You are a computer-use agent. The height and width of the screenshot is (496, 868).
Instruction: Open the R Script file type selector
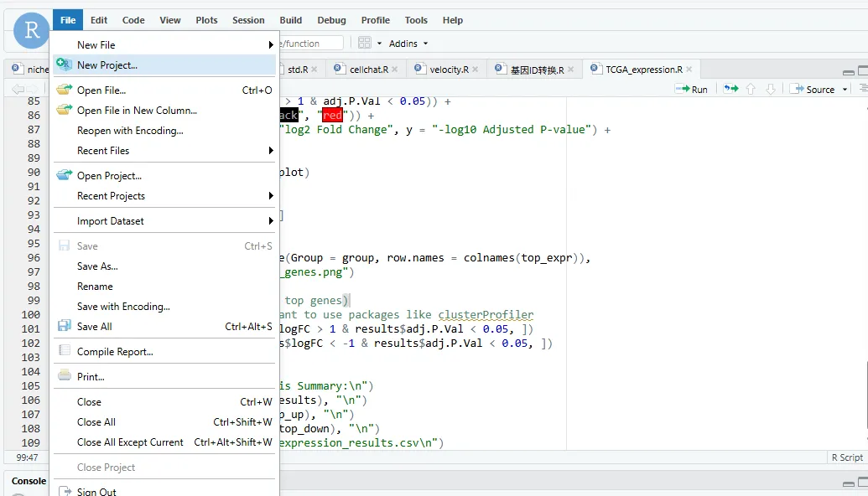coord(846,457)
